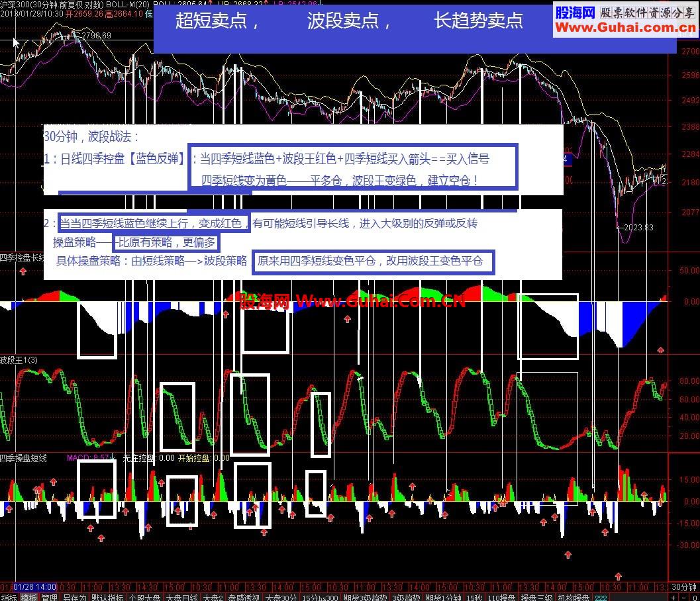This screenshot has width=700, height=601.
Task: Select the 期货1分钟 template tab
Action: coord(443,598)
